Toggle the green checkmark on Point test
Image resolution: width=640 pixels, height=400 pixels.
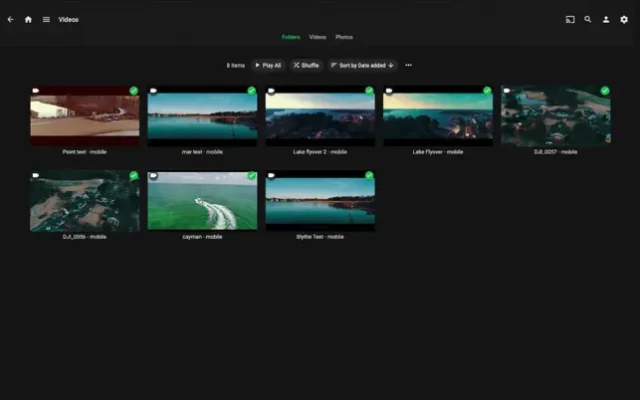pyautogui.click(x=134, y=91)
